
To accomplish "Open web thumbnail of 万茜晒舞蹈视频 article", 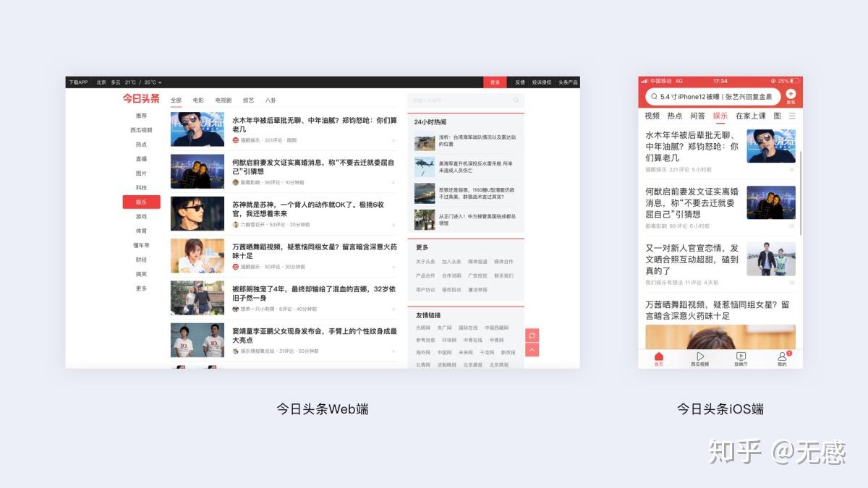I will [197, 255].
